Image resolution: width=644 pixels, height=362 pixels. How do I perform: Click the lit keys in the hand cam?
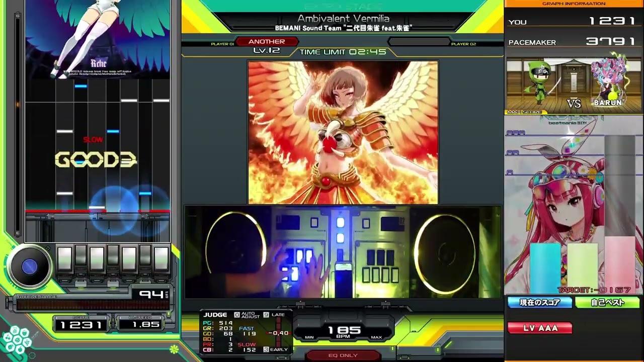(297, 265)
